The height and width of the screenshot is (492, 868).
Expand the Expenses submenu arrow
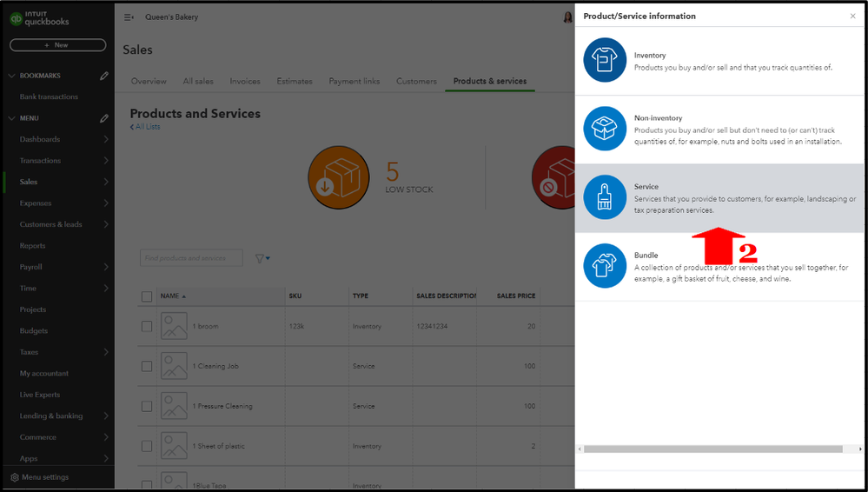coord(106,203)
